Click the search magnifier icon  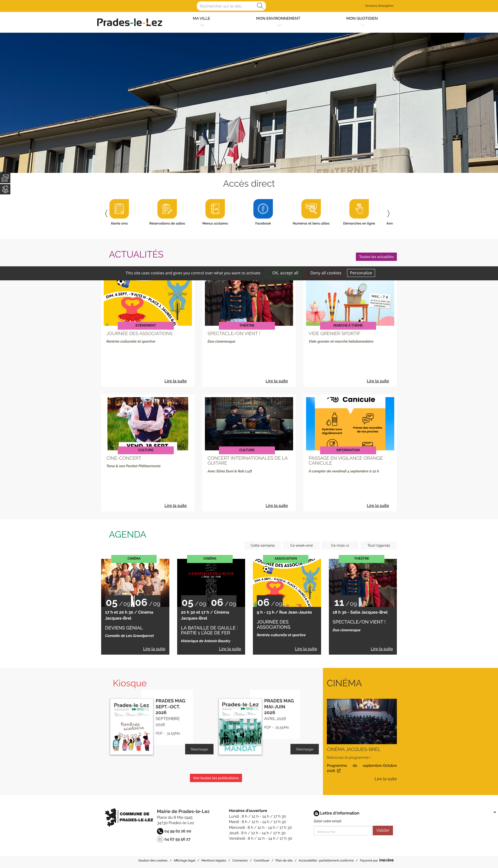[260, 6]
